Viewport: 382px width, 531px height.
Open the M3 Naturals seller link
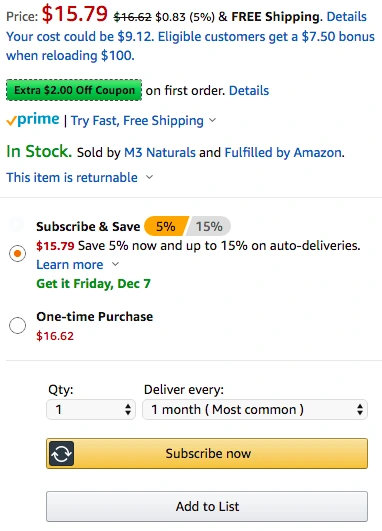[x=160, y=152]
